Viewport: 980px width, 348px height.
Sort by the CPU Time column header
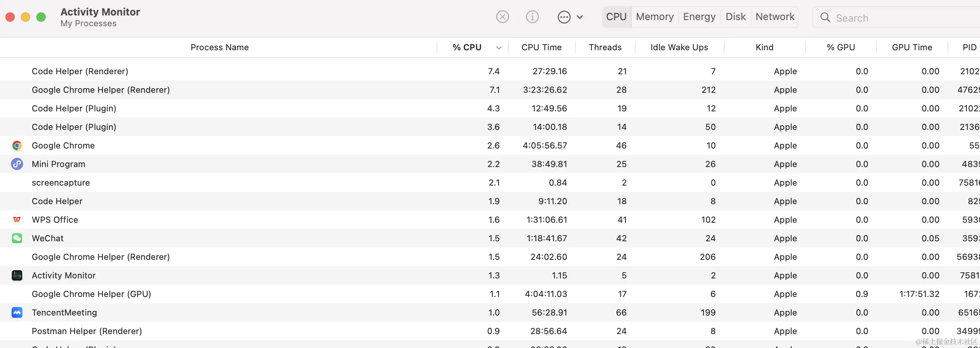tap(541, 48)
